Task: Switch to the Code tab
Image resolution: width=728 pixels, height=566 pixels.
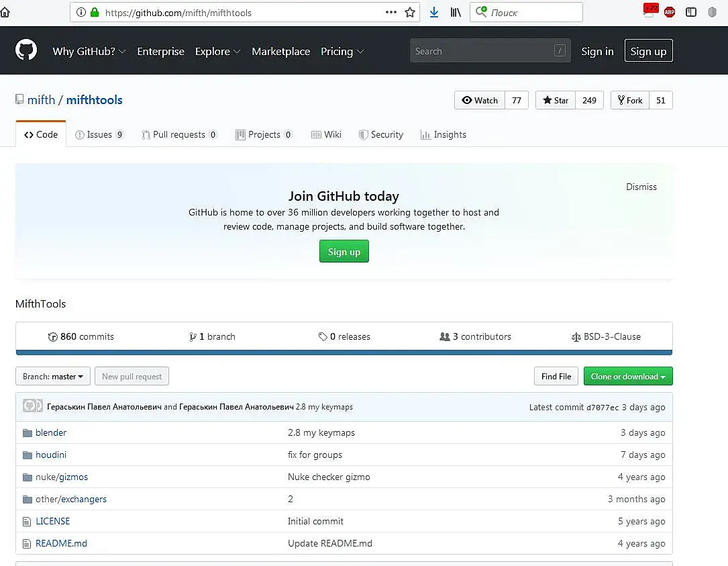Action: pos(41,134)
